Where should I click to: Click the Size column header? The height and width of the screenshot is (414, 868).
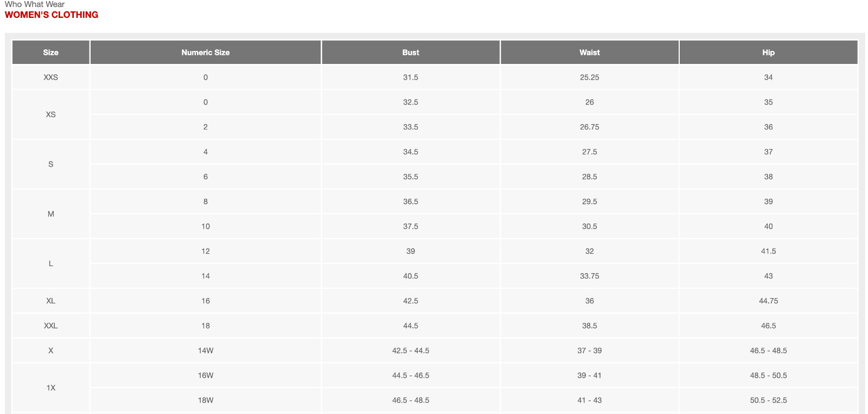pos(51,53)
